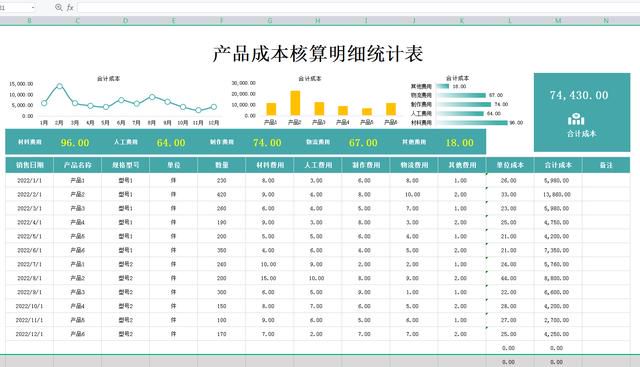Click the summary value 67.00 for 物流费用
640x367 pixels.
click(363, 143)
